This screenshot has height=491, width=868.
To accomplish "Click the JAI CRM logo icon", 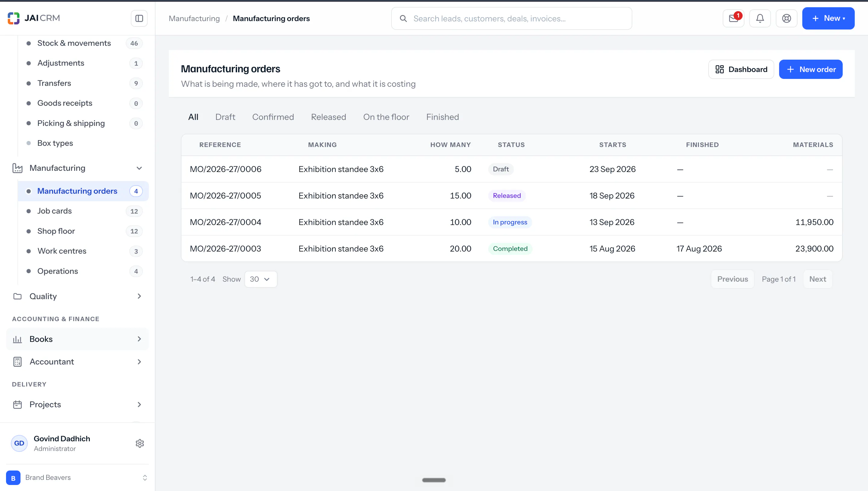I will [x=14, y=18].
